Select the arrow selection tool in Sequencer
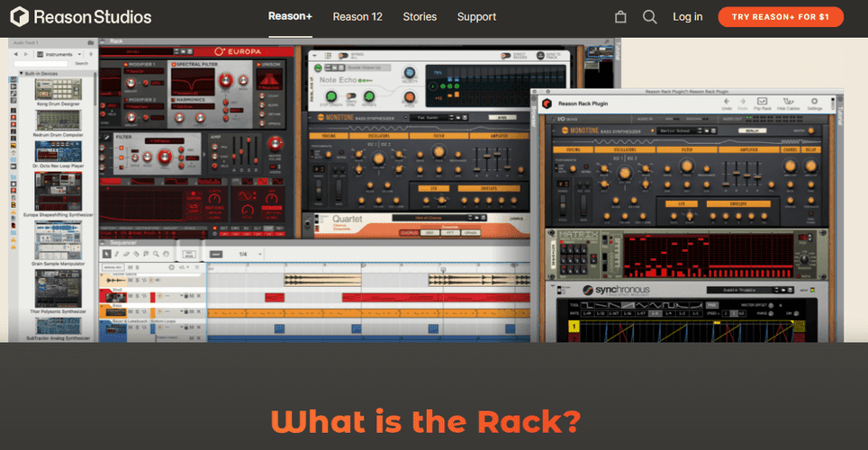This screenshot has height=450, width=868. (107, 254)
